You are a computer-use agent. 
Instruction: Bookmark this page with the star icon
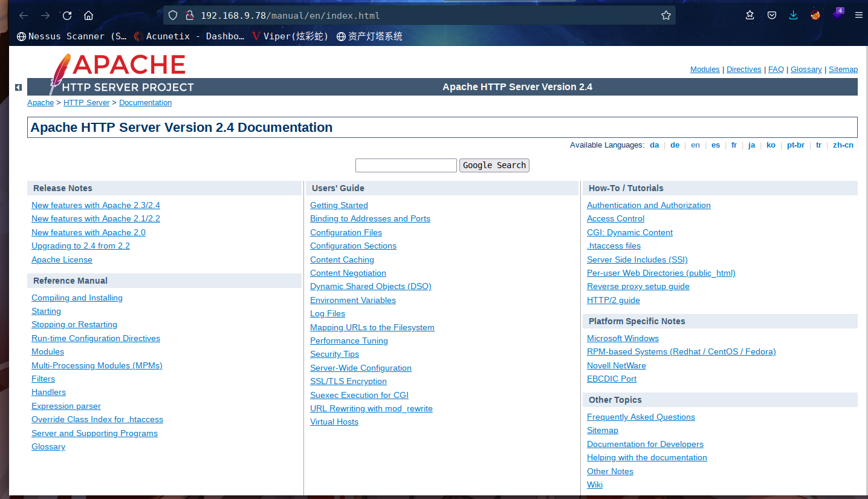(x=666, y=15)
